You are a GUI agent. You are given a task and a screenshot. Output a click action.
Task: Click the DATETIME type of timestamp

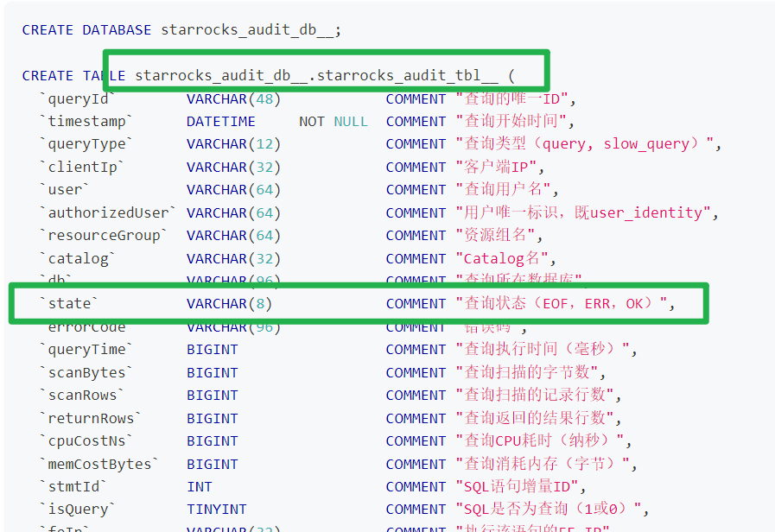[x=221, y=122]
